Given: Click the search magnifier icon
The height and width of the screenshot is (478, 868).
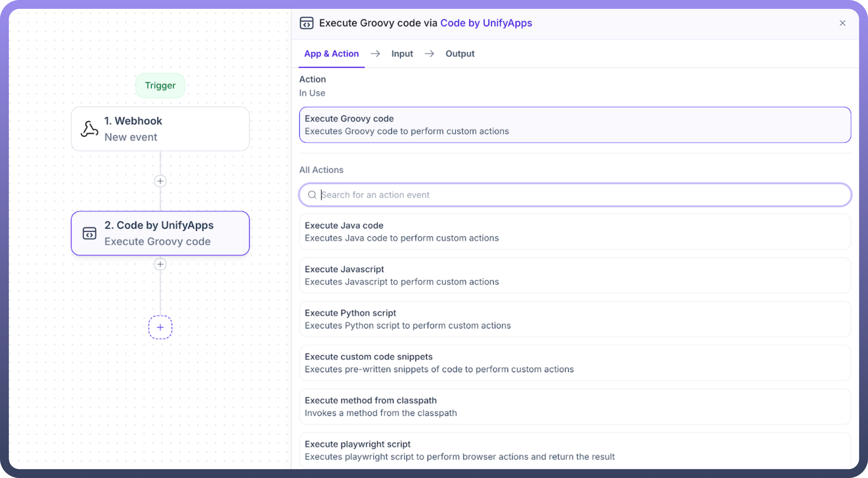Looking at the screenshot, I should pos(312,195).
